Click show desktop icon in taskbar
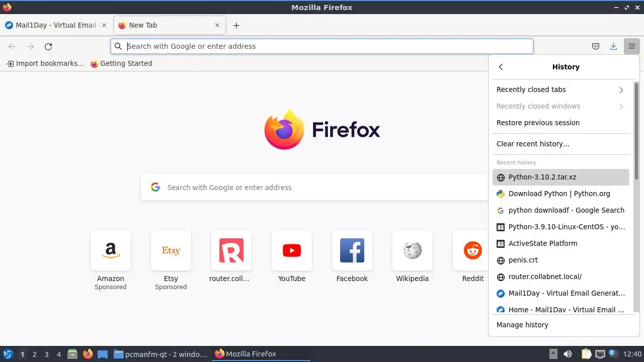 [x=103, y=354]
